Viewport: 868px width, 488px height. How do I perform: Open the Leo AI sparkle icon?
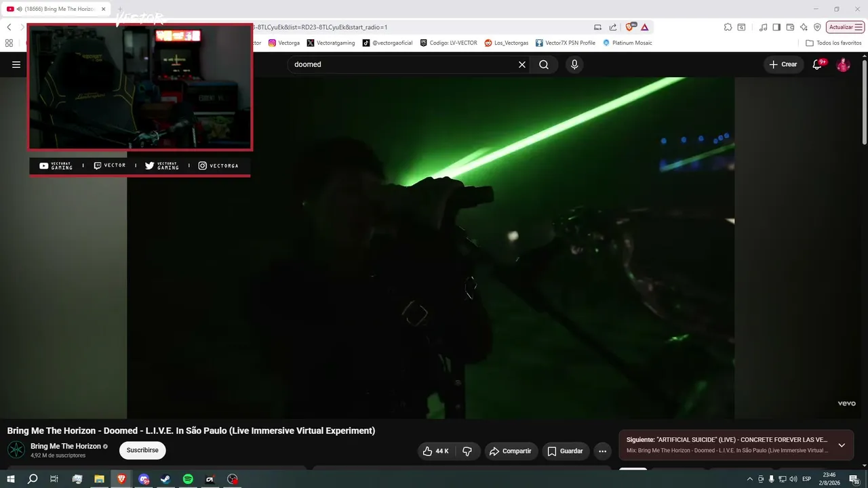click(804, 27)
